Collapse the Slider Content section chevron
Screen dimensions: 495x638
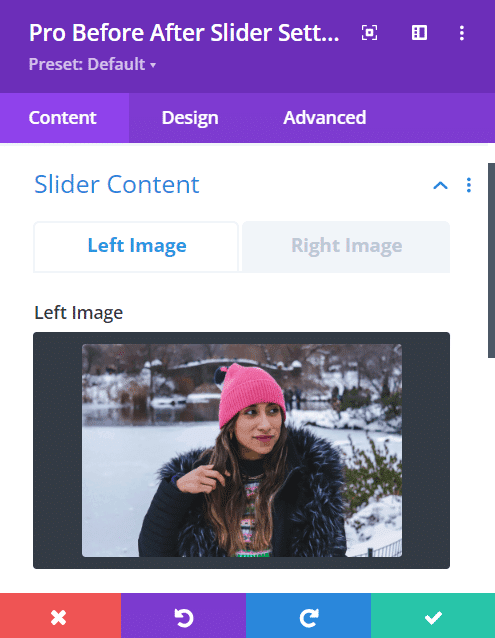tap(440, 186)
